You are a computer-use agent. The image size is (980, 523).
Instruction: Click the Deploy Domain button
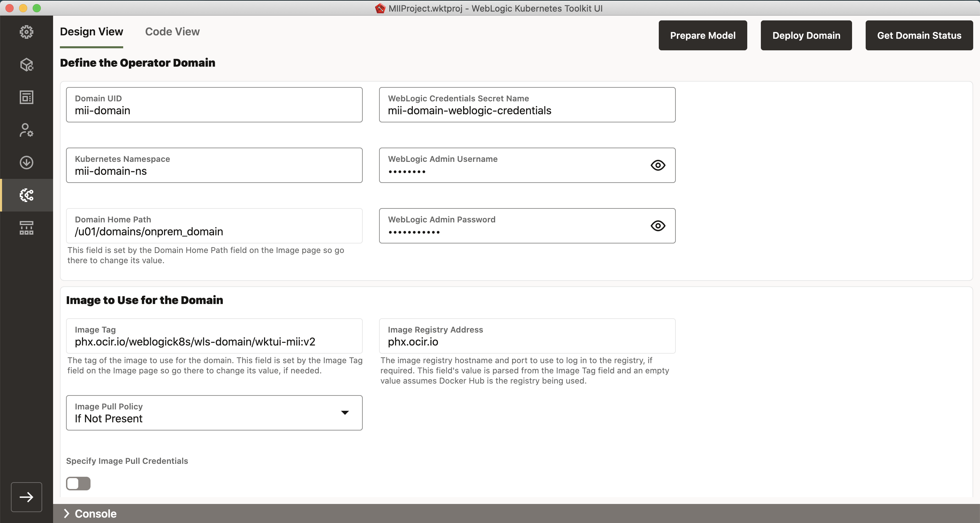(806, 35)
